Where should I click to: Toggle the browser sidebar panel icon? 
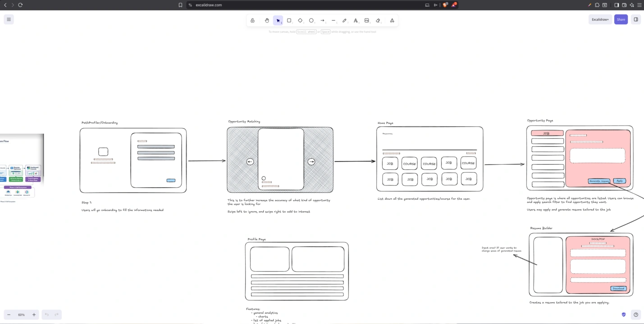617,5
